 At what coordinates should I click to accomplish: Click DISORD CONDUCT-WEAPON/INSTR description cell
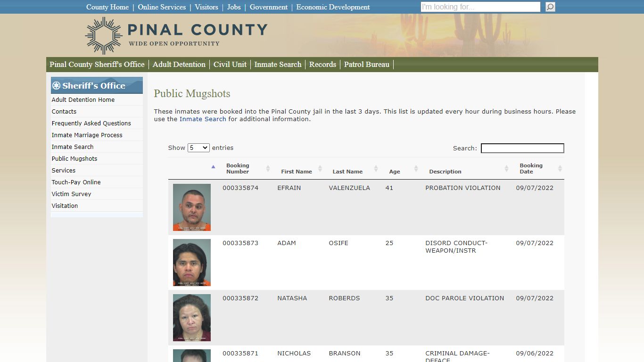coord(456,247)
